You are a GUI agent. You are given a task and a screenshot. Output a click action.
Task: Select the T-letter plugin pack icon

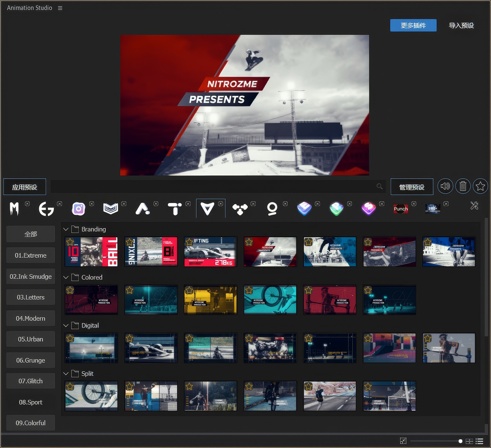pos(175,209)
